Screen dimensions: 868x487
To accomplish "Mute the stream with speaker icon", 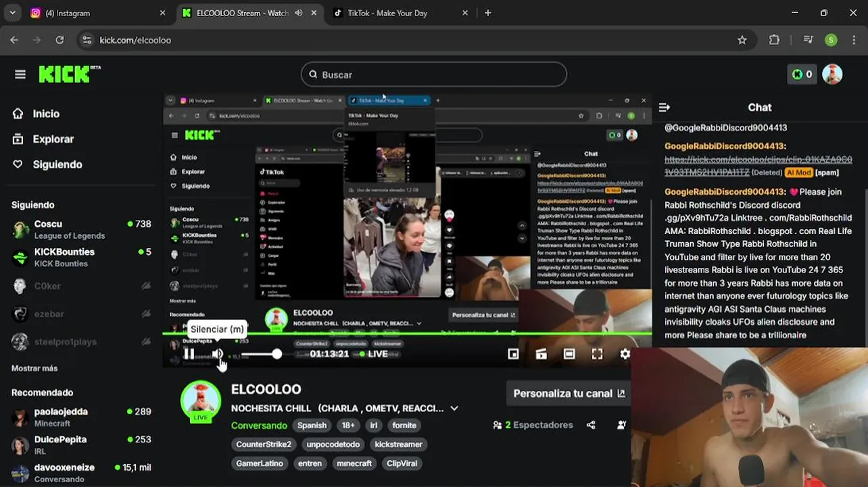I will coord(218,354).
